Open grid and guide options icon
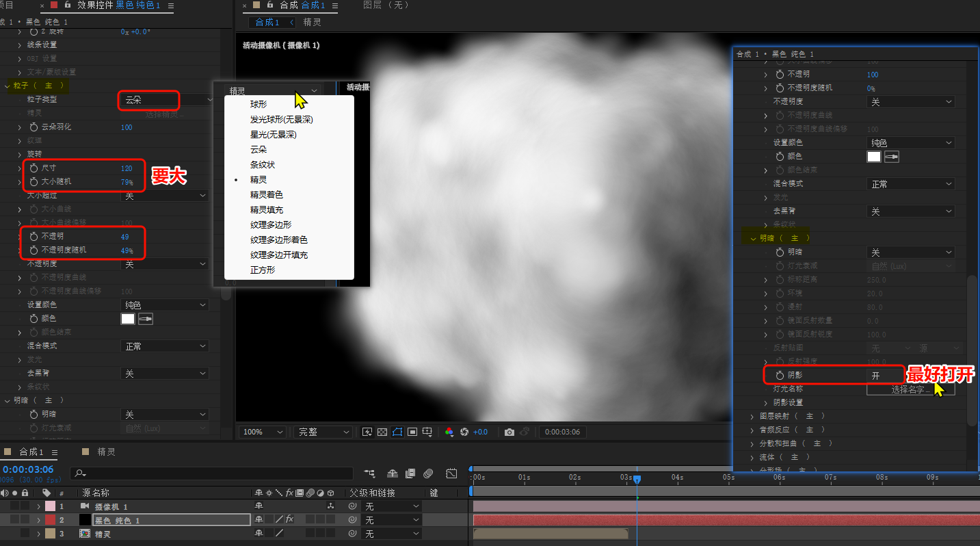Screen dimensions: 980x546 427,432
